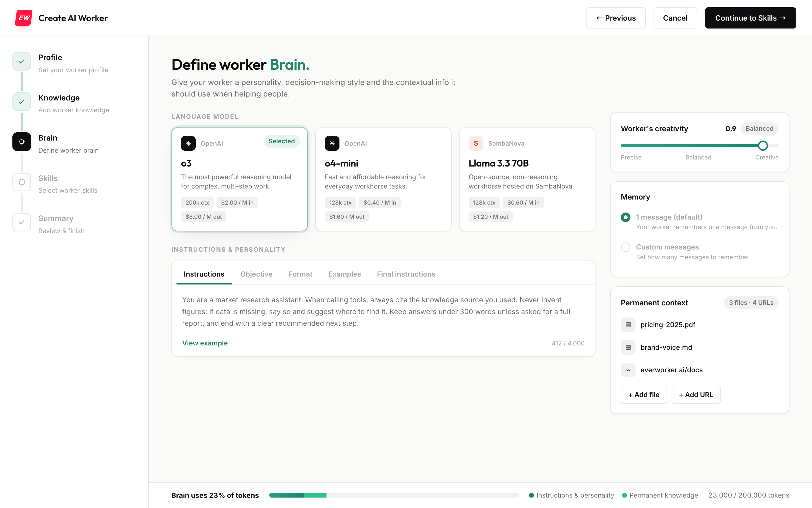Click the Add URL button
Viewport: 812px width, 508px height.
[696, 395]
